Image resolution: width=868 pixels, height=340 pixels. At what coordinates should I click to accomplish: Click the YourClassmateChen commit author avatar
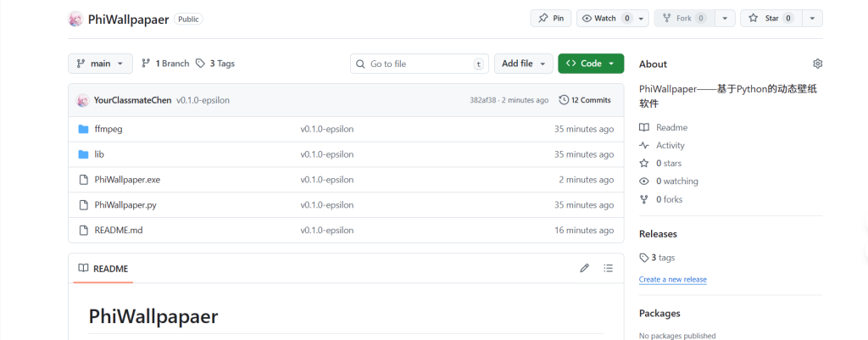82,100
